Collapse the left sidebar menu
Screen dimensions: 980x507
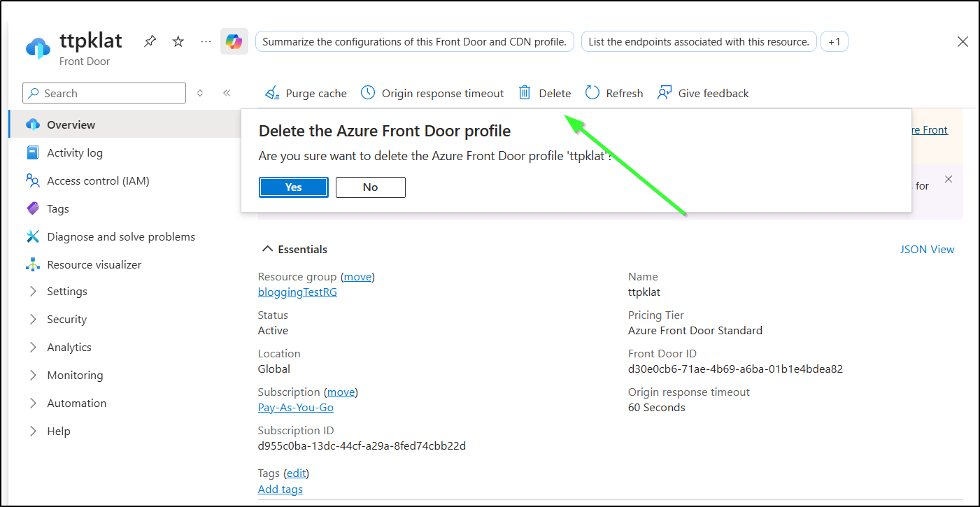(227, 93)
